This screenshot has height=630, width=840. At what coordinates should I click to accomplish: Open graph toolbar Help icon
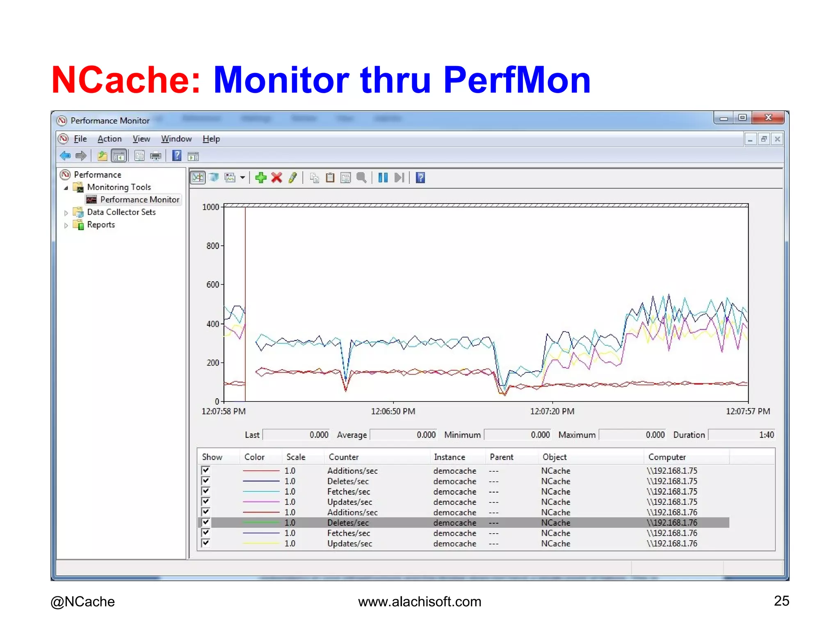(x=420, y=178)
